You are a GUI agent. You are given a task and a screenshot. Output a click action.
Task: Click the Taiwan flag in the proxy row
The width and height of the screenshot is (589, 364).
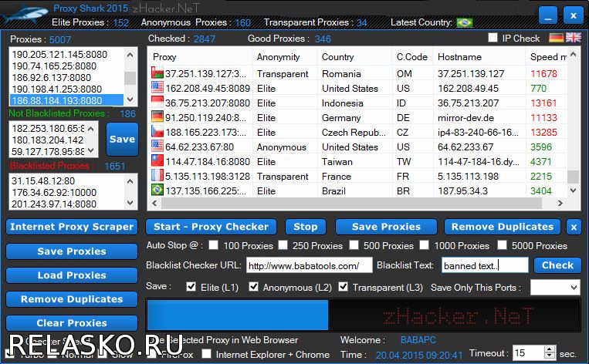[157, 162]
